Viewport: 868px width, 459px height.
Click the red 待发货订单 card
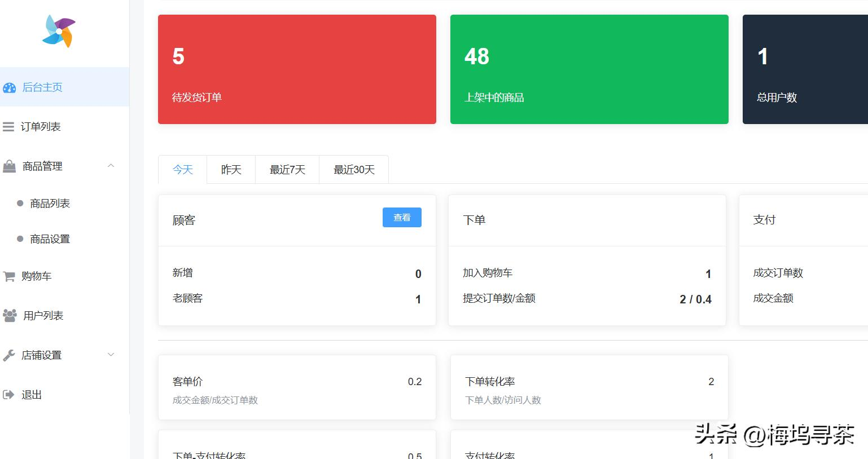(297, 69)
